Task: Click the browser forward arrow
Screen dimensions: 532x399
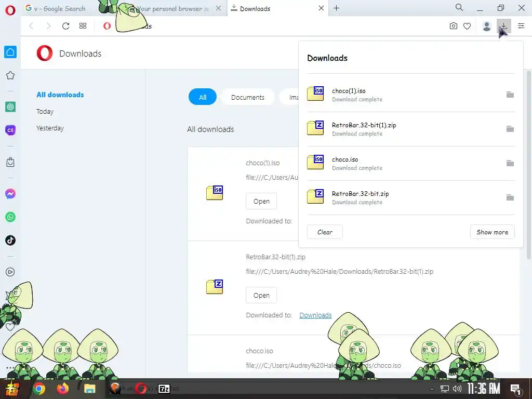Action: pos(48,26)
